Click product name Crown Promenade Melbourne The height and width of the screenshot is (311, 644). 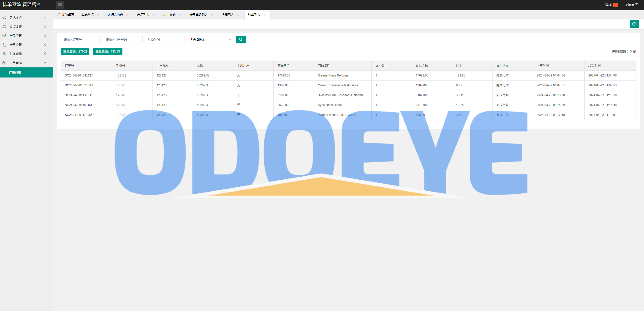(x=338, y=85)
